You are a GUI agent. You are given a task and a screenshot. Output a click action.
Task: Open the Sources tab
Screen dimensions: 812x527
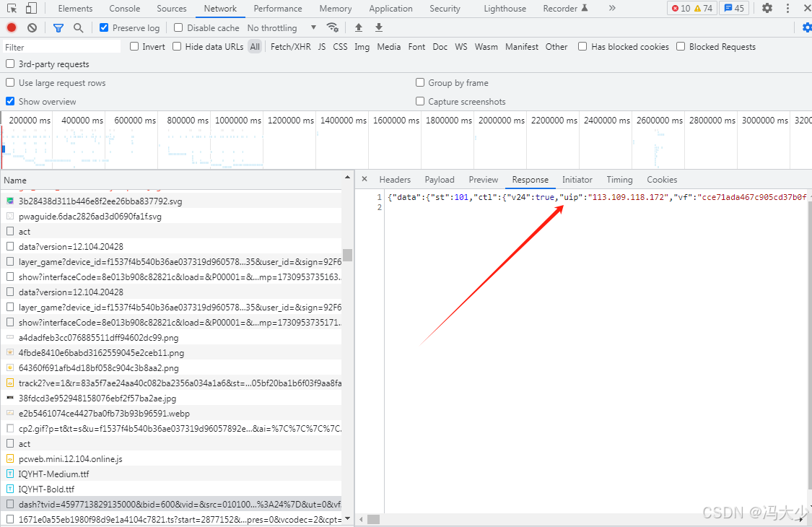[171, 8]
